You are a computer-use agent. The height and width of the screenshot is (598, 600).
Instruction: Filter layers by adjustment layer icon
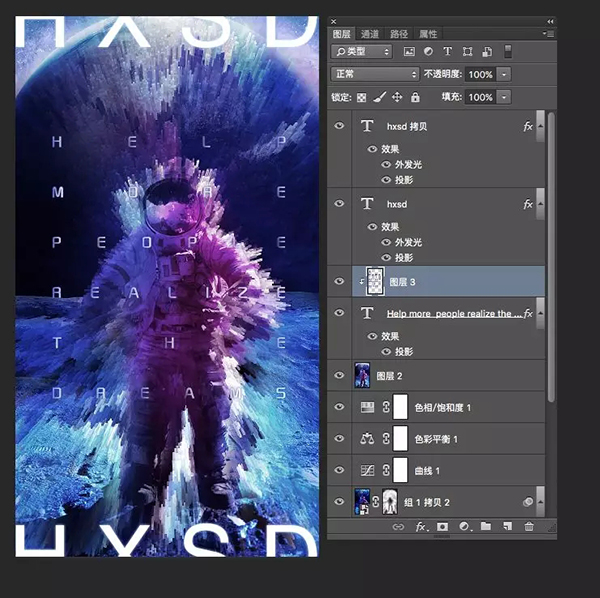(x=428, y=51)
